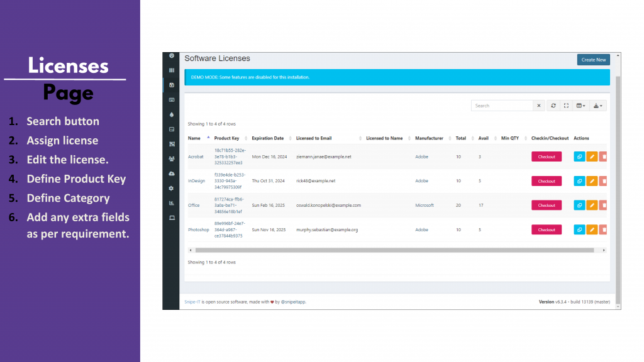The height and width of the screenshot is (362, 644).
Task: Toggle fullscreen view of the table
Action: point(566,106)
